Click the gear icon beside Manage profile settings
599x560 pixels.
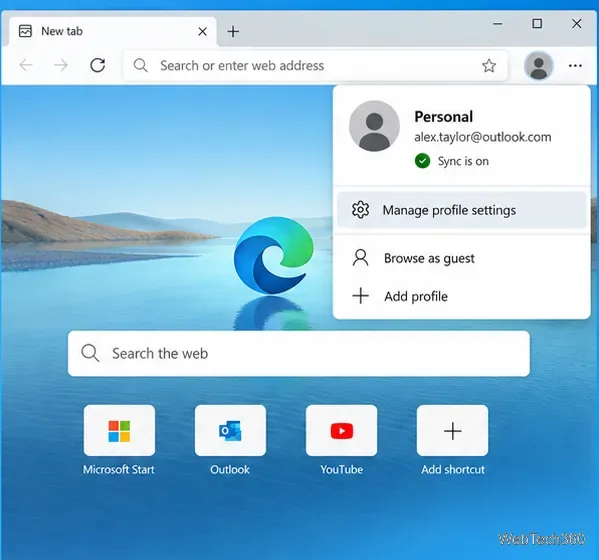[360, 210]
